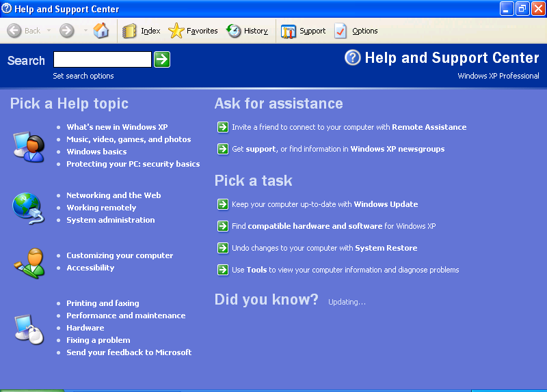Screen dimensions: 547x392
Task: Open Invite a friend with Remote Assistance
Action: 349,127
